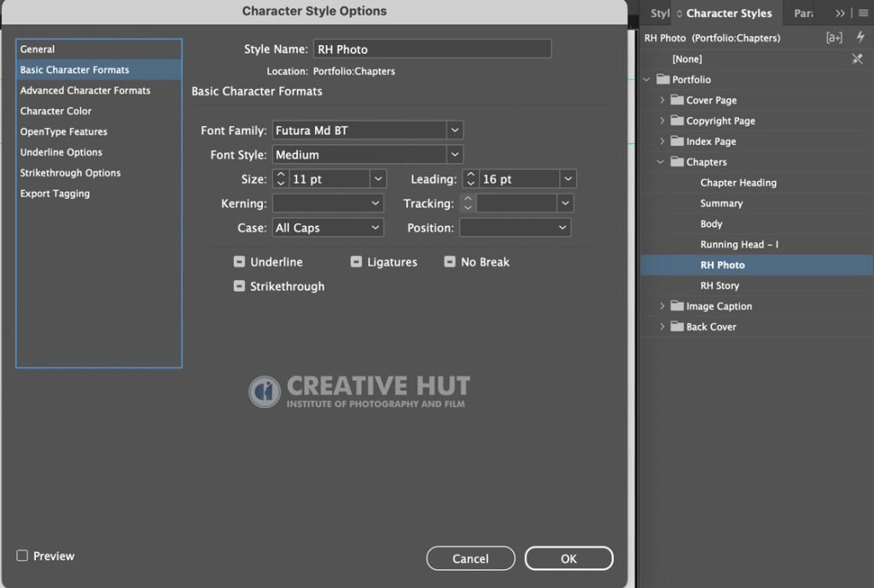The image size is (874, 588).
Task: Click the Style Name input field
Action: tap(432, 49)
